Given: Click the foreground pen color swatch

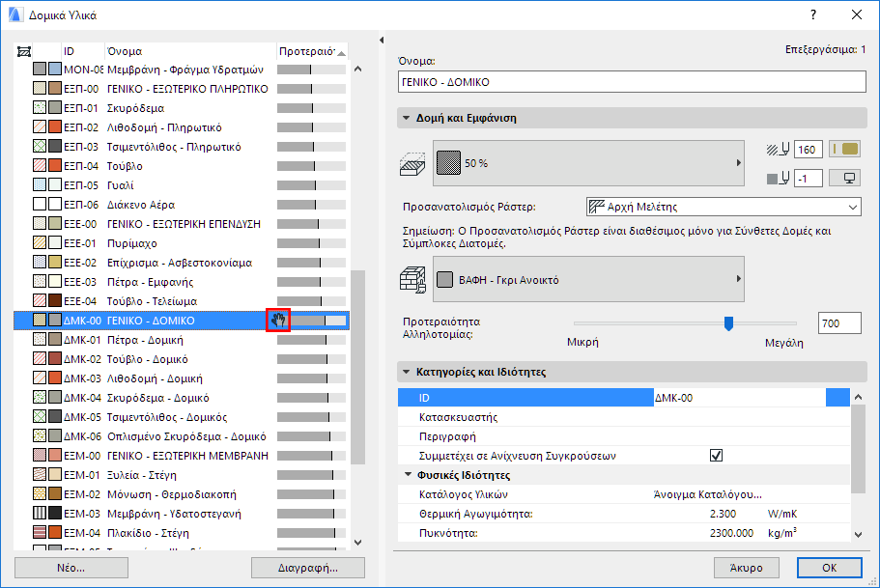Looking at the screenshot, I should (844, 150).
